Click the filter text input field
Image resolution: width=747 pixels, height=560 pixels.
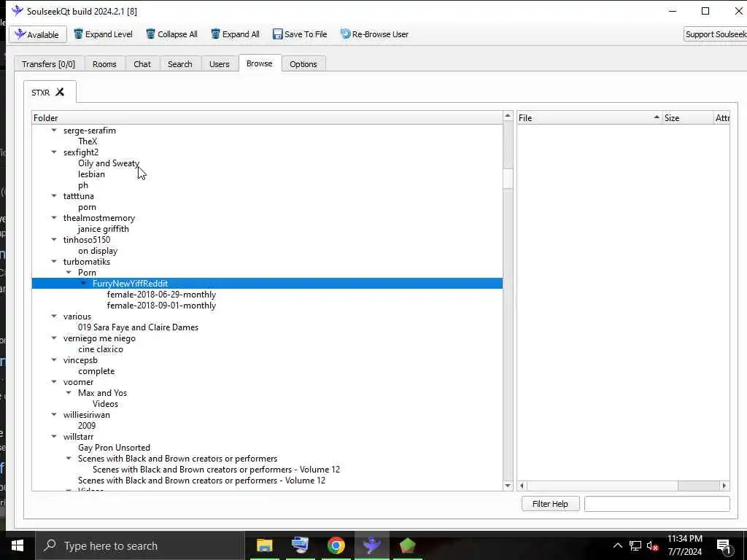(x=657, y=504)
